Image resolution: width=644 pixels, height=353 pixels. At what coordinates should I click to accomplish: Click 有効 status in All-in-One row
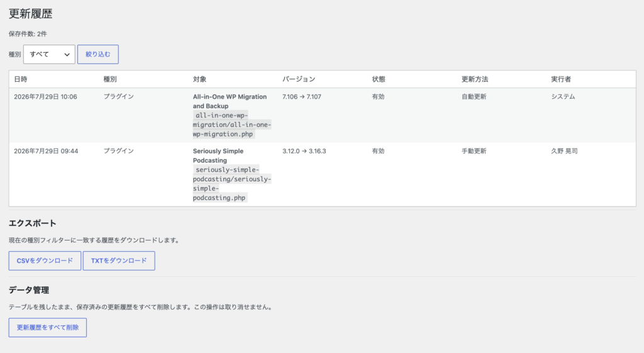(378, 97)
